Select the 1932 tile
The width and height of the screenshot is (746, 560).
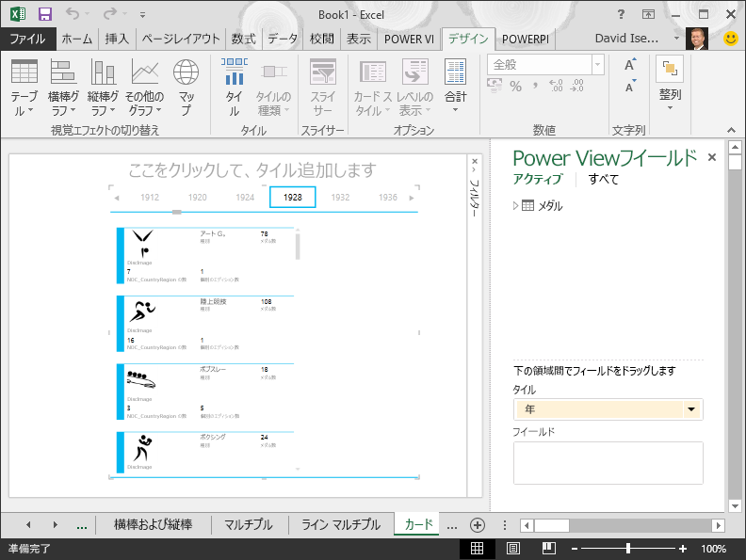(x=340, y=198)
